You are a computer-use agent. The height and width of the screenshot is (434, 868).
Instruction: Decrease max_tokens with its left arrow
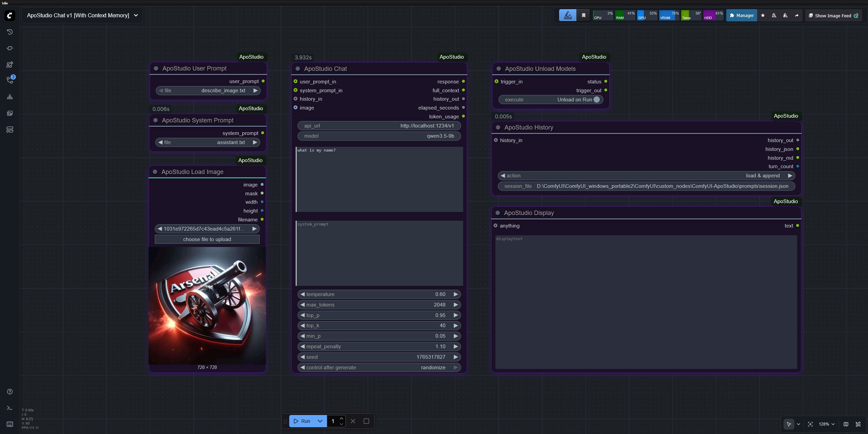(x=302, y=305)
